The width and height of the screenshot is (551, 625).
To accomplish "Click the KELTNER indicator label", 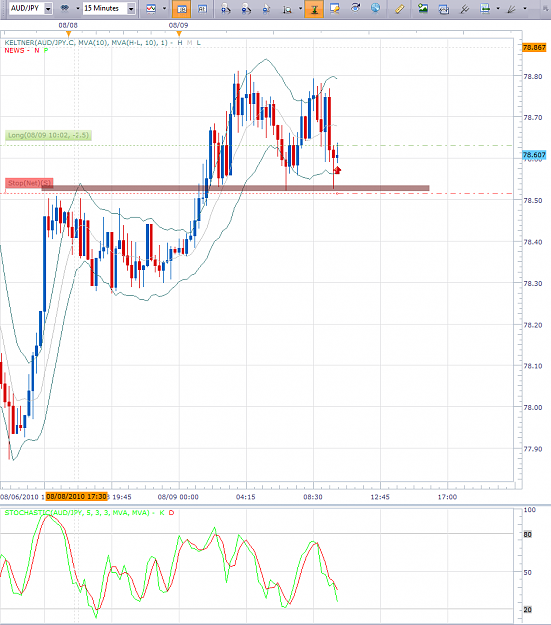I will pos(86,42).
